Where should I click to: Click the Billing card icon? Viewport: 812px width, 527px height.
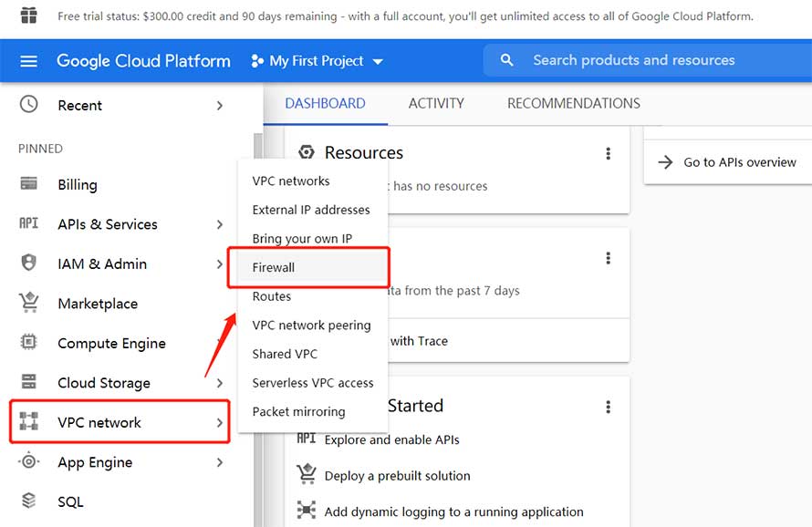click(x=29, y=183)
